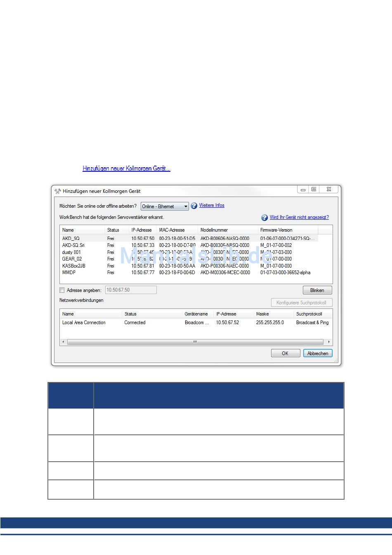
Task: Open 'Hinzufügen neuer Kollmorgen Gerät...' link
Action: click(x=126, y=168)
